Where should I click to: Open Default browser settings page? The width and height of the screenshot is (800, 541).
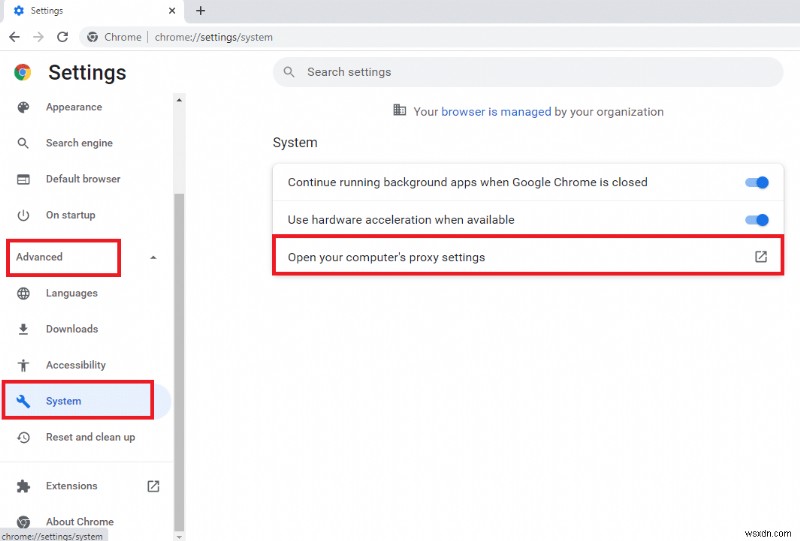coord(82,179)
